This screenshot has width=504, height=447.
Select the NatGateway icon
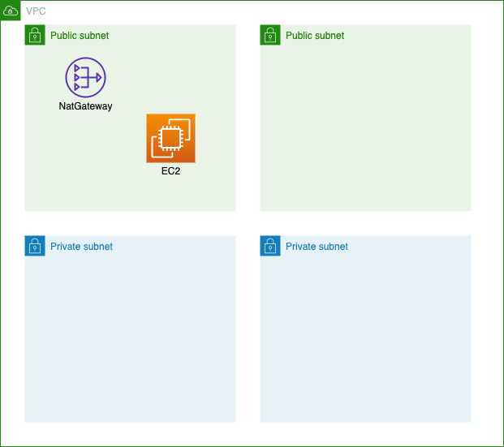pos(85,77)
